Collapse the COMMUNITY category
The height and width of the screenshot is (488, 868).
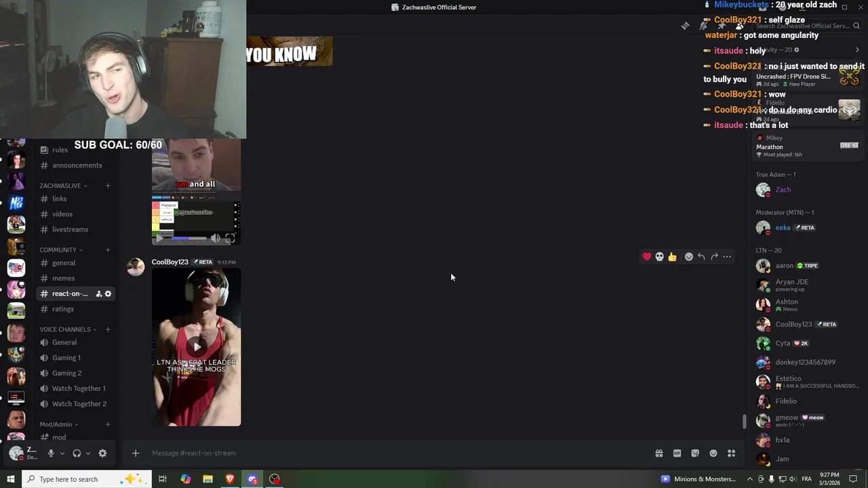click(61, 250)
